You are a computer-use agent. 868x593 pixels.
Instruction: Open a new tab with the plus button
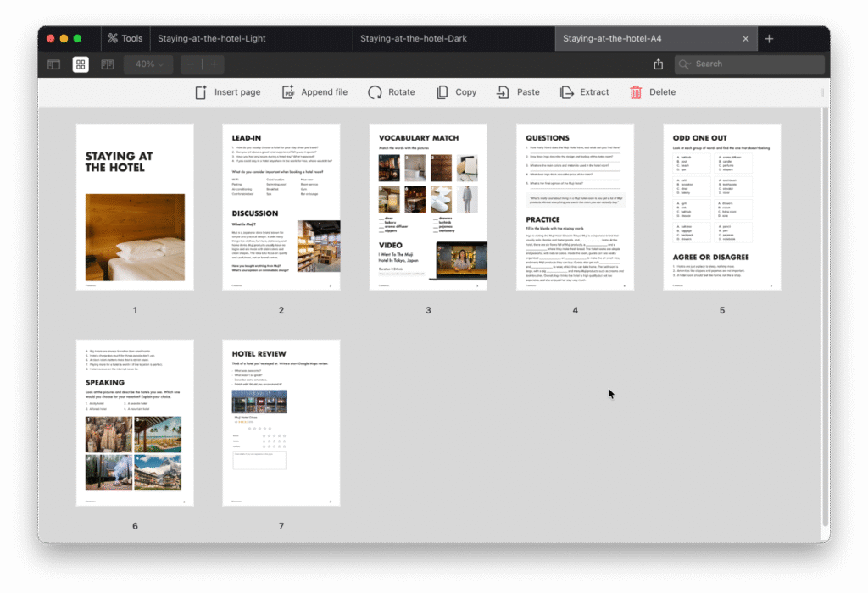[769, 39]
